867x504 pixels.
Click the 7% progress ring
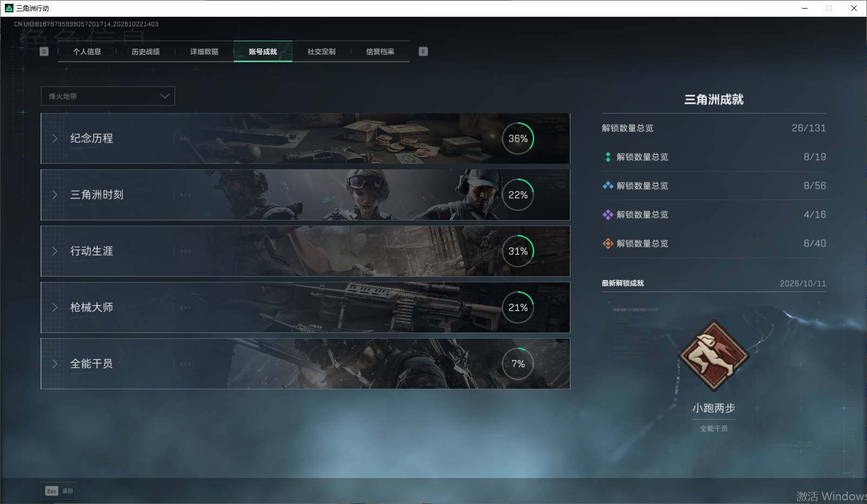pos(518,363)
